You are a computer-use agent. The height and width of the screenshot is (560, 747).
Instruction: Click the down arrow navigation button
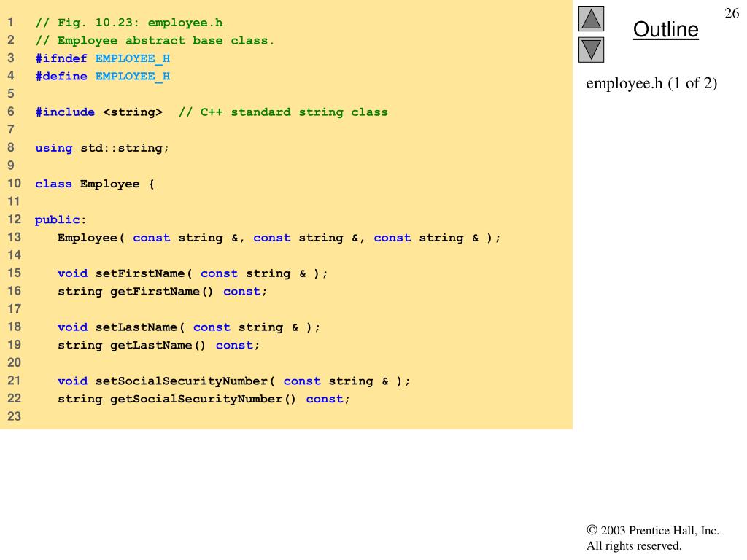591,50
